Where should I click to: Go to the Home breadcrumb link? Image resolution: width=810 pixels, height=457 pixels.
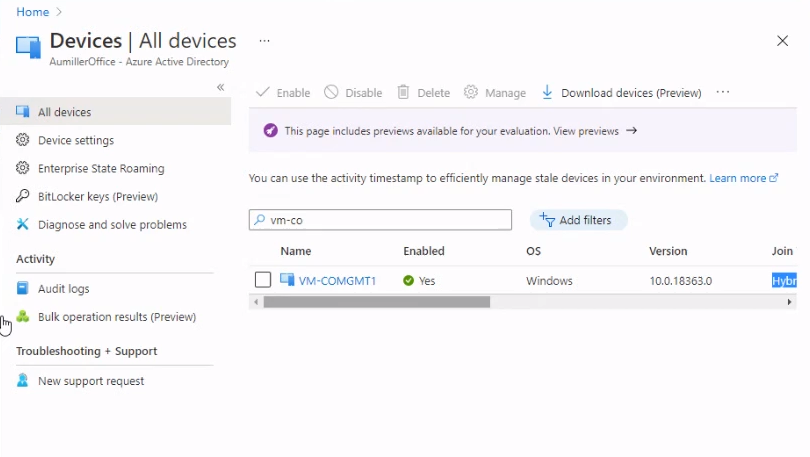(x=33, y=12)
